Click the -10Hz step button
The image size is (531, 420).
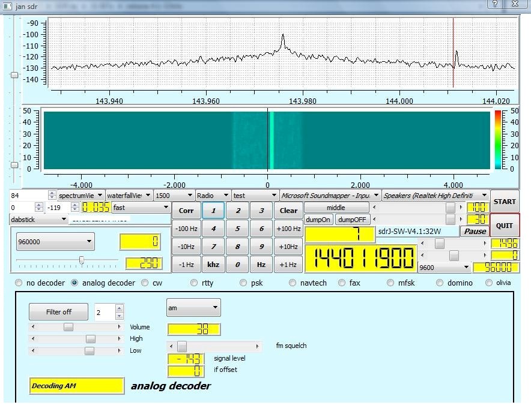pyautogui.click(x=186, y=247)
